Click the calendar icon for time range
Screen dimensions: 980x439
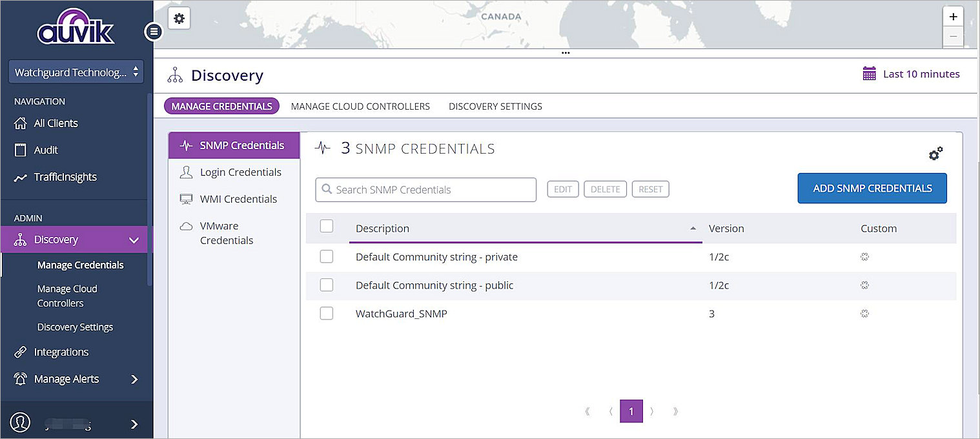pos(870,74)
